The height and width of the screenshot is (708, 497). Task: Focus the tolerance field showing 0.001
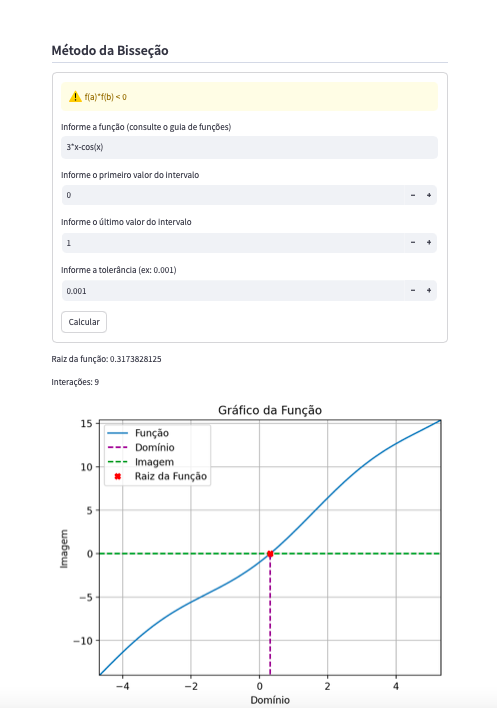233,291
